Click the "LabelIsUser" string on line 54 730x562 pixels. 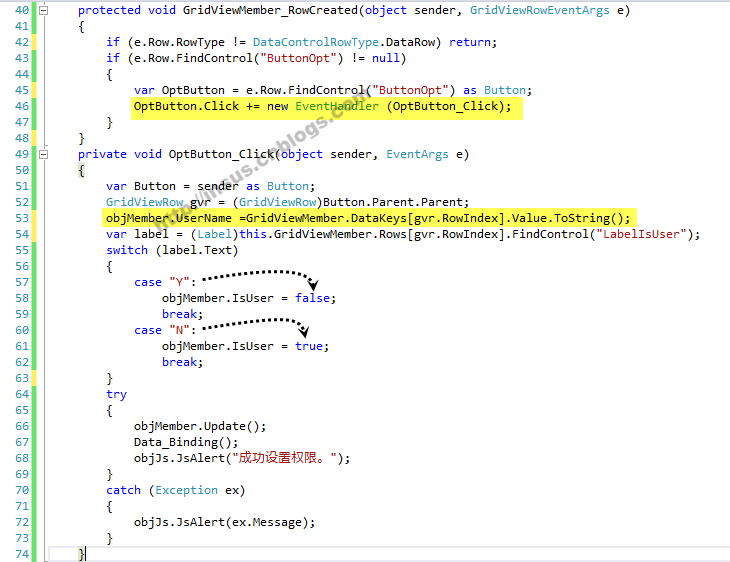point(641,234)
